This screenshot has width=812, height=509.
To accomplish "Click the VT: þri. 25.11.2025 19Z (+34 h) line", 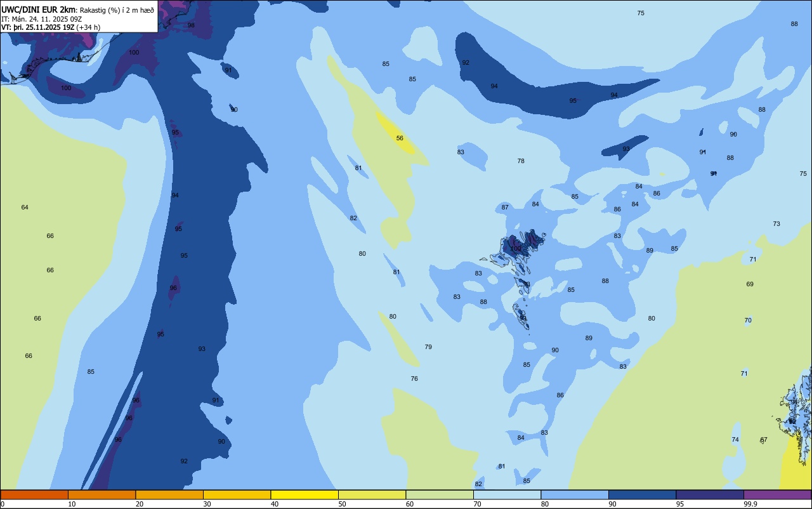I will pos(51,27).
